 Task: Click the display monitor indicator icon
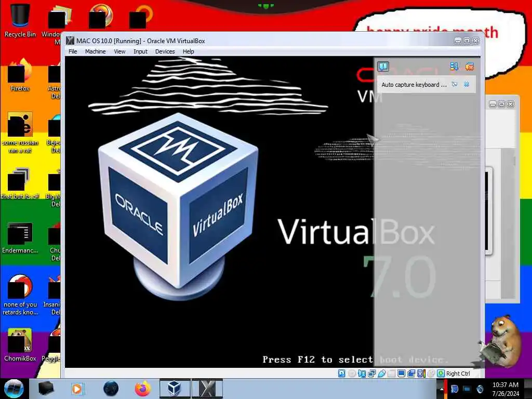(402, 374)
